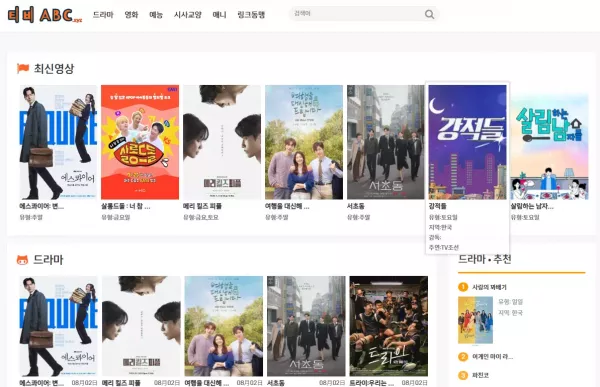Click the 서초동 title in 최신영상
Screen dimensions: 600x387
pos(355,206)
